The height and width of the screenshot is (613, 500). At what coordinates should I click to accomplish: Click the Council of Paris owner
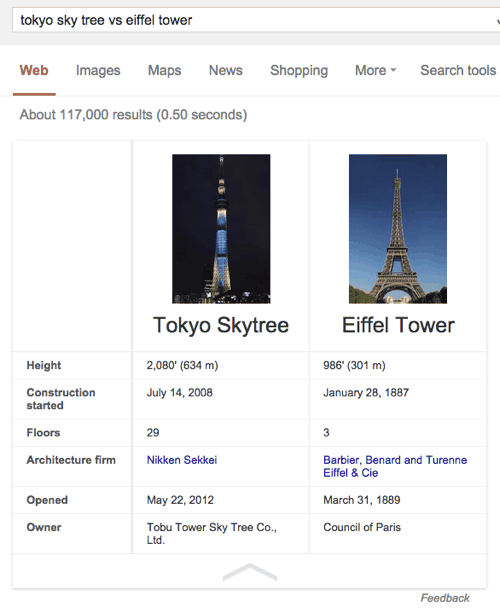point(362,527)
